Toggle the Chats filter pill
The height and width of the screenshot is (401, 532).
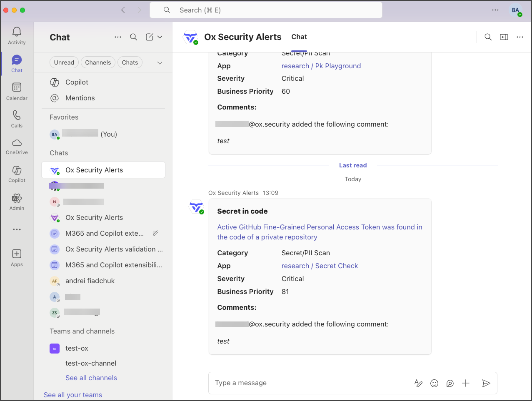click(x=130, y=62)
